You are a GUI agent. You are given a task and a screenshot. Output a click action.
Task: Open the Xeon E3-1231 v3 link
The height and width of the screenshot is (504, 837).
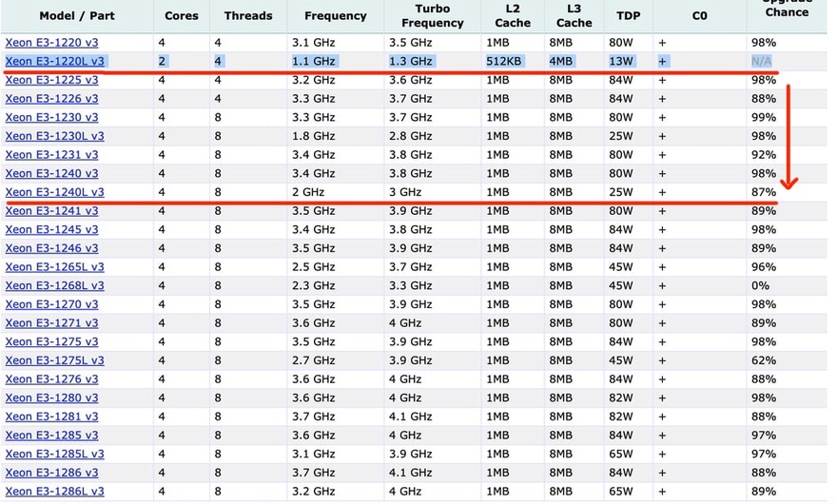coord(51,155)
